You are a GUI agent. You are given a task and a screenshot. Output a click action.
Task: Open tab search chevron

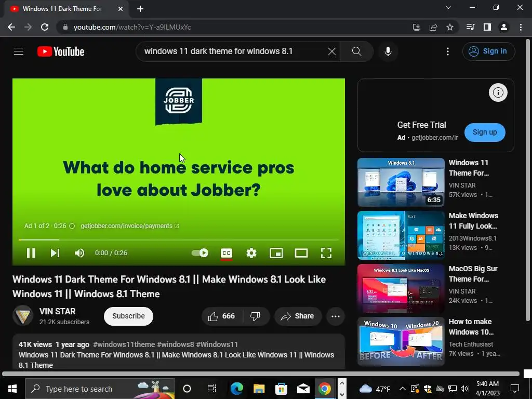tap(448, 7)
